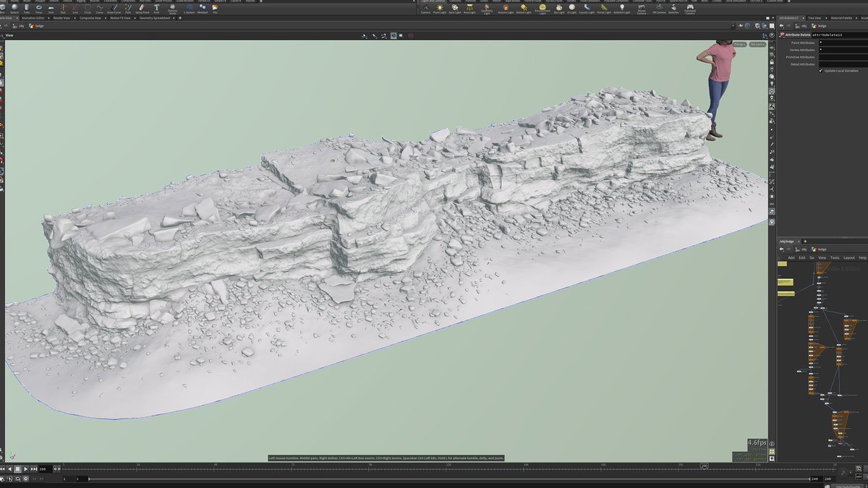Screen dimensions: 868x488
Task: Select the L-System shelf tool
Action: (x=190, y=9)
